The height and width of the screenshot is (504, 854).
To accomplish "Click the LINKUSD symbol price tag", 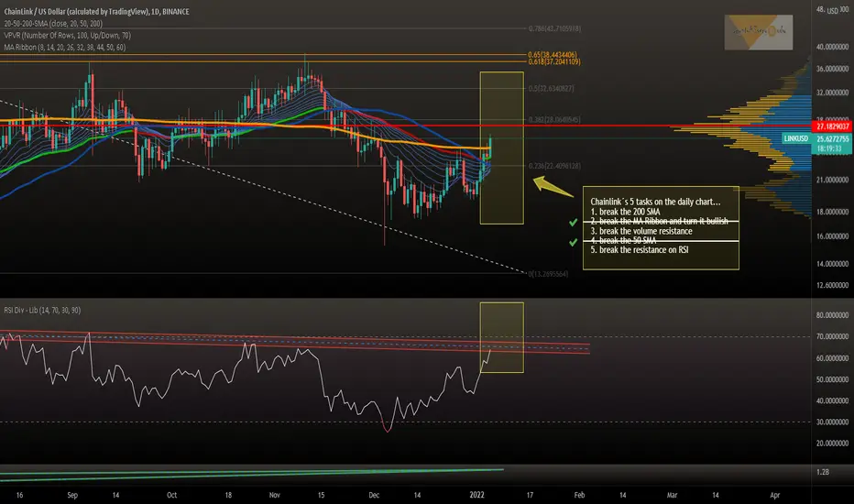I will (x=796, y=139).
